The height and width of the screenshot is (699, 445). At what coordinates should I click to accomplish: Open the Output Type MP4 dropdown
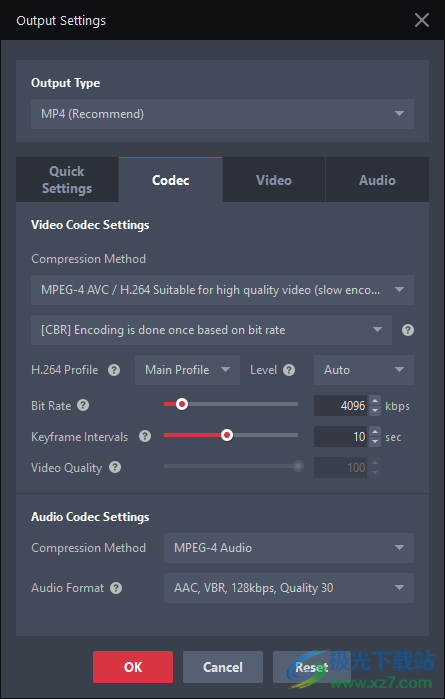(222, 114)
